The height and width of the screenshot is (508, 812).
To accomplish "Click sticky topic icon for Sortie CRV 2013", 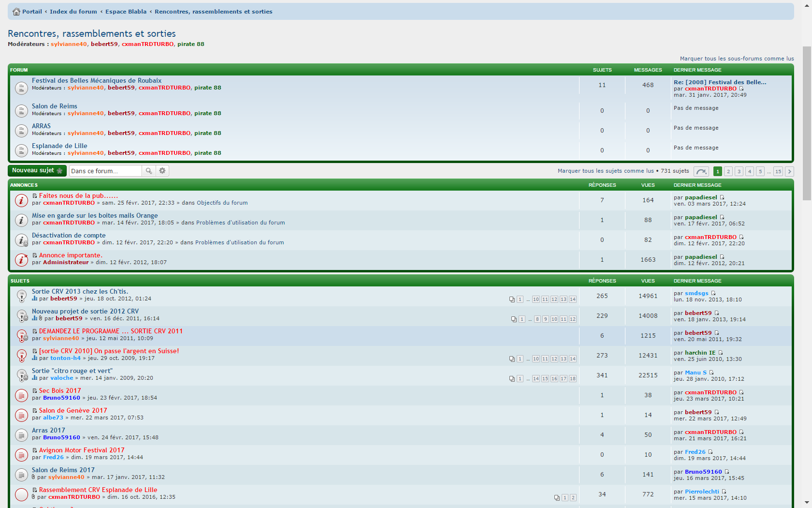I will 21,296.
